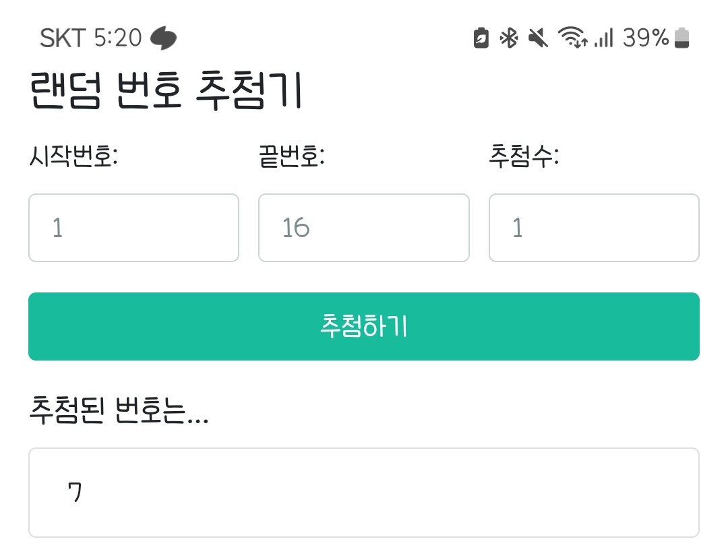This screenshot has height=560, width=728.
Task: Focus the 시작번호 input field
Action: click(133, 228)
